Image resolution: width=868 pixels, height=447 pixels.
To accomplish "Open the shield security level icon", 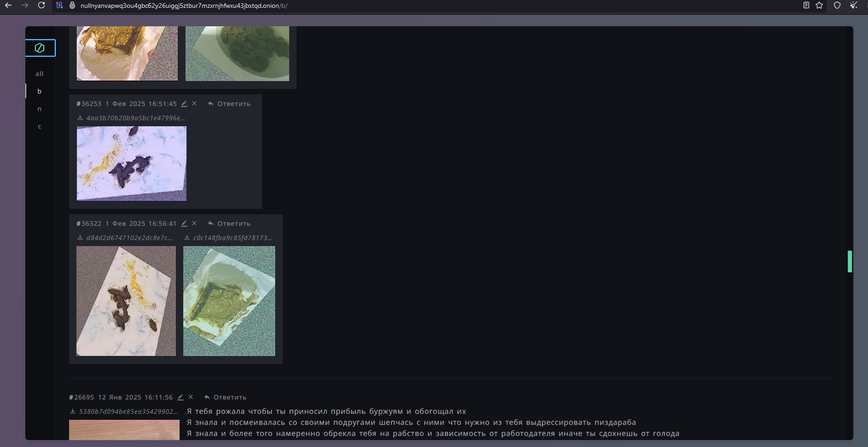I will point(837,6).
